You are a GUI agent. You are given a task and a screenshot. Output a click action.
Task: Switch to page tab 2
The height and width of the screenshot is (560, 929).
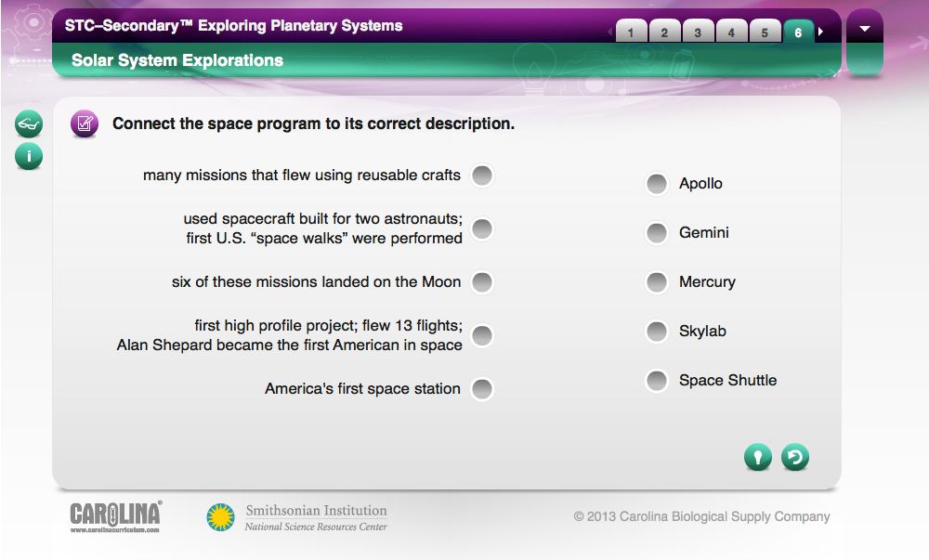664,32
